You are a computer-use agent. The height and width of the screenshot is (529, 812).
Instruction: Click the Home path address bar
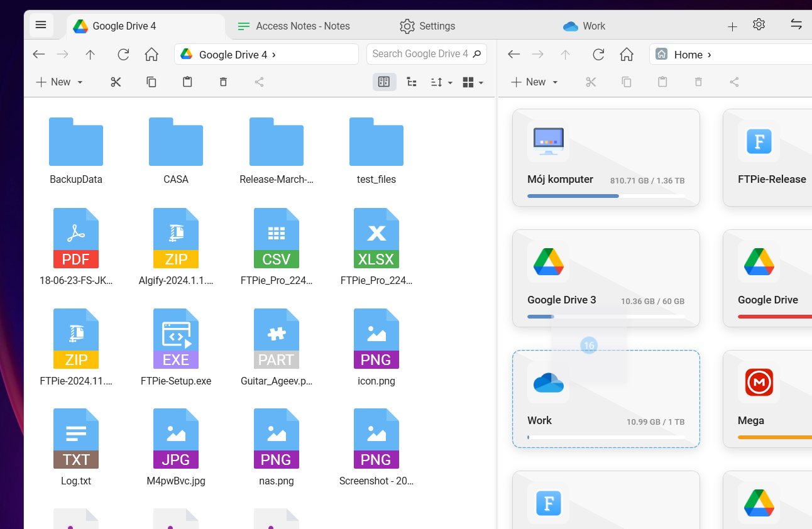tap(731, 54)
